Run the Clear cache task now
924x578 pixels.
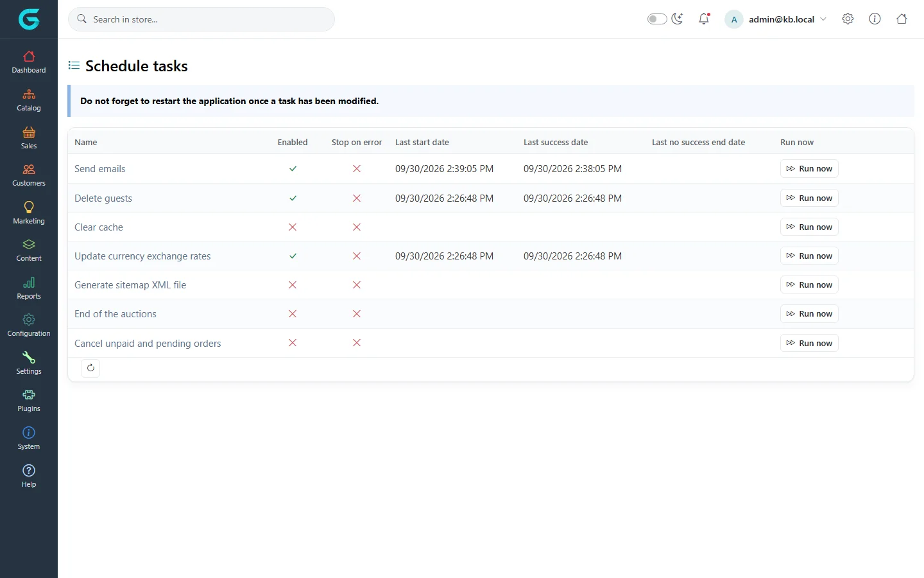pos(809,227)
